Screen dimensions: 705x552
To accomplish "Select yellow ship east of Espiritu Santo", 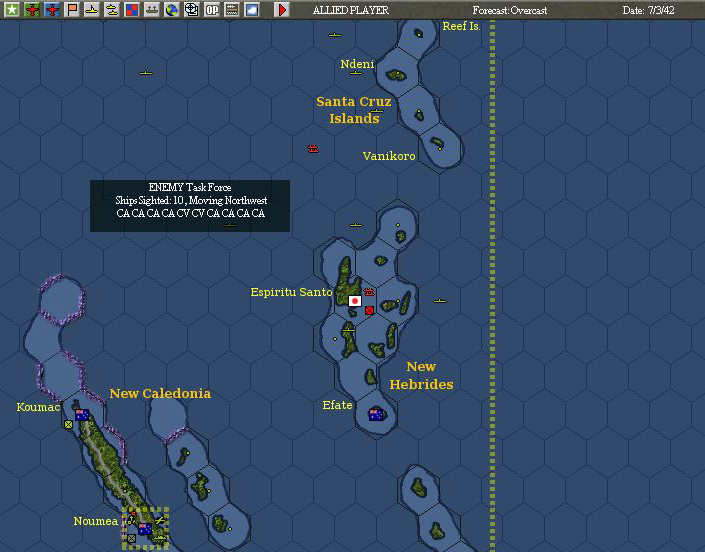I will click(x=440, y=301).
